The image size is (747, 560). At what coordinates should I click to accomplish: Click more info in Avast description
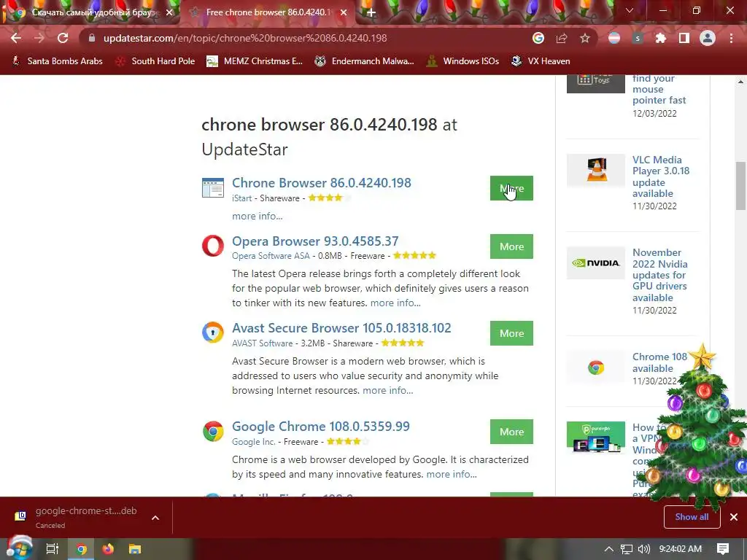coord(388,391)
